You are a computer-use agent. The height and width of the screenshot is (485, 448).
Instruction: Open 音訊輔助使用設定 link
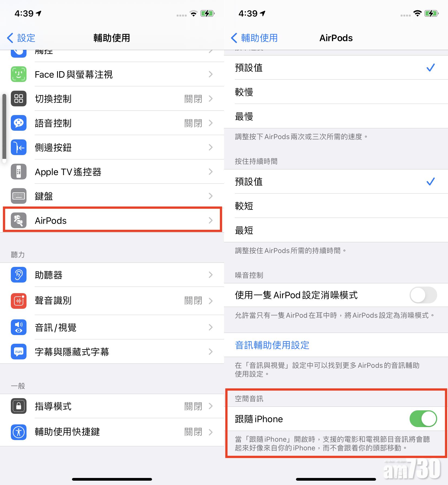click(x=272, y=345)
